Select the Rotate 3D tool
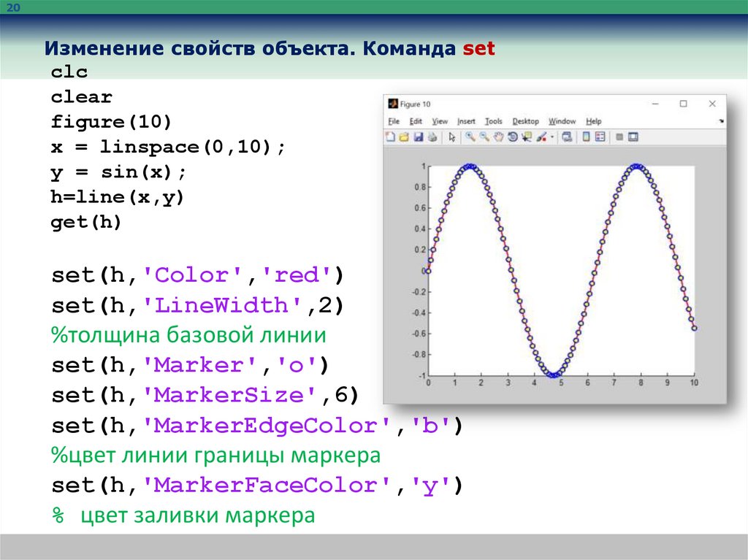The width and height of the screenshot is (748, 560). [512, 137]
